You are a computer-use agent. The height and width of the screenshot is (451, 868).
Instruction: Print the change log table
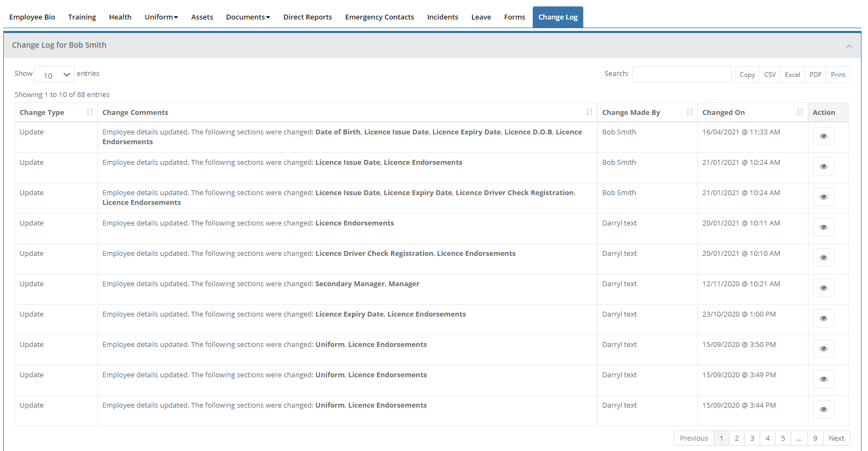click(838, 75)
